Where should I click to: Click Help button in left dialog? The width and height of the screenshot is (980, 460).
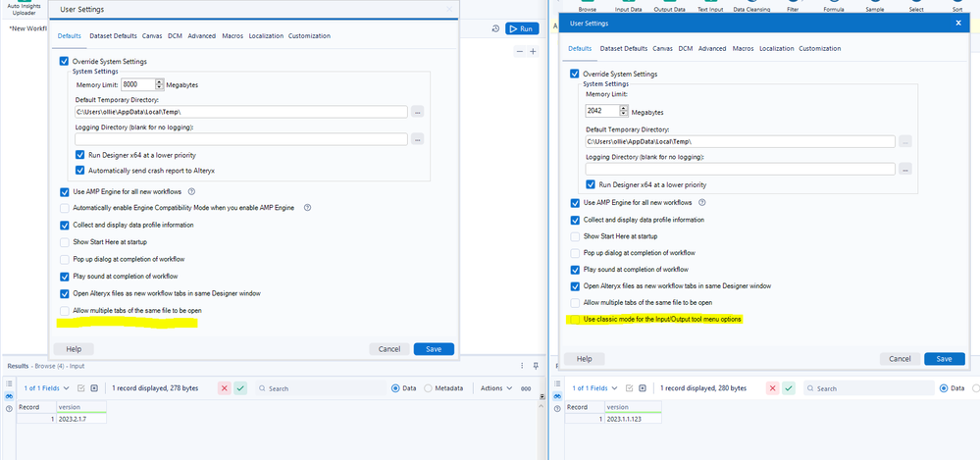pyautogui.click(x=74, y=349)
